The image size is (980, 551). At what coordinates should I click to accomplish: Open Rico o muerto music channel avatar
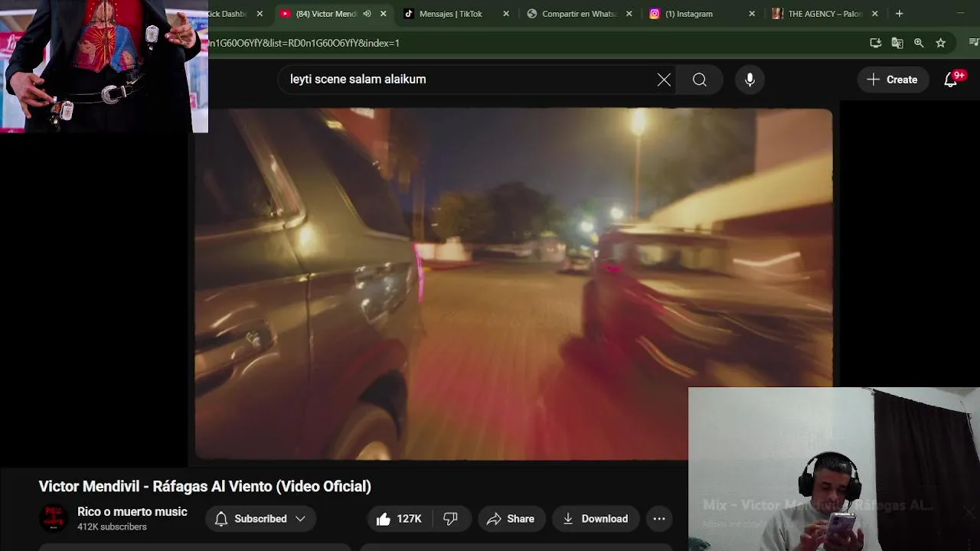click(x=54, y=518)
